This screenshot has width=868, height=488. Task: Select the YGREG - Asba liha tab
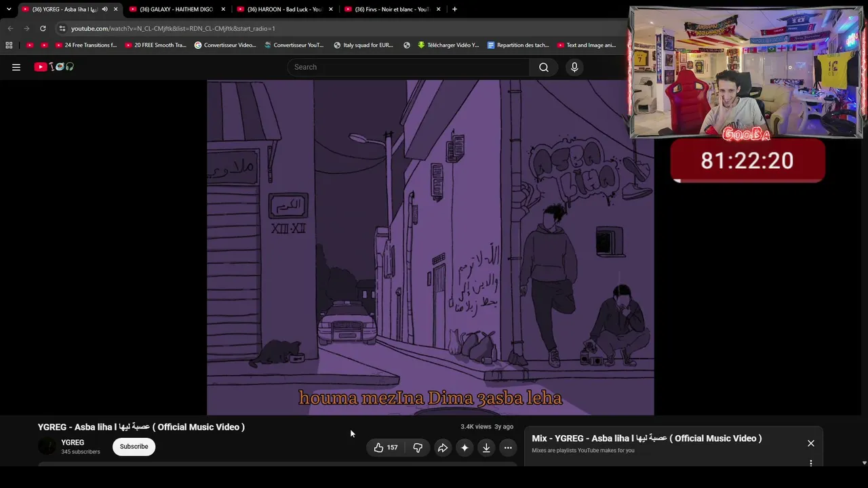coord(70,9)
